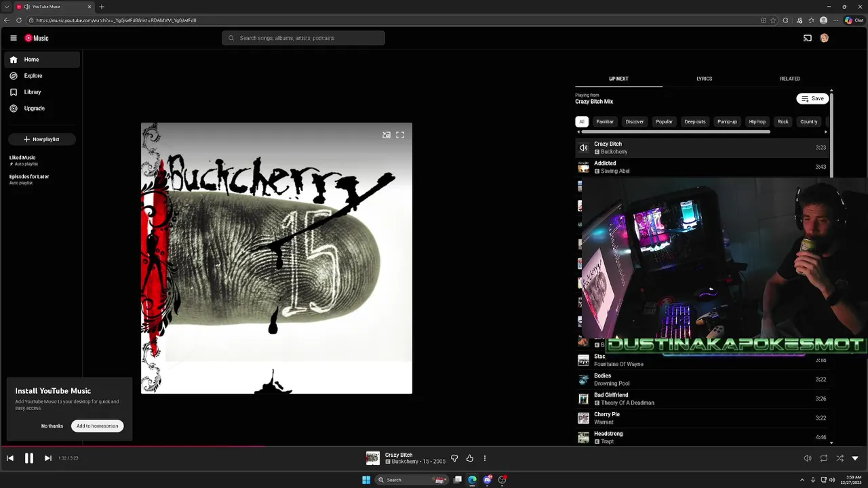The image size is (868, 488).
Task: Toggle repeat mode
Action: pyautogui.click(x=824, y=458)
